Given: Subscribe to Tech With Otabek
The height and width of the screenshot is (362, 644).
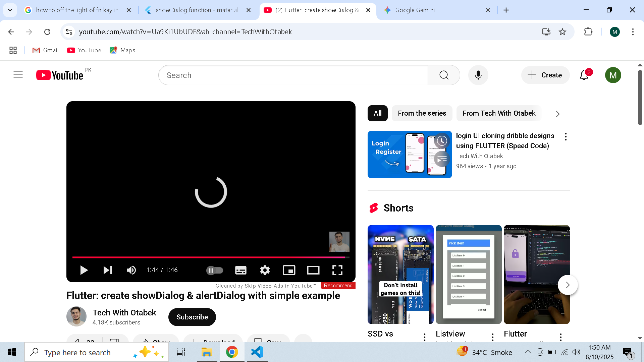Looking at the screenshot, I should click(192, 317).
